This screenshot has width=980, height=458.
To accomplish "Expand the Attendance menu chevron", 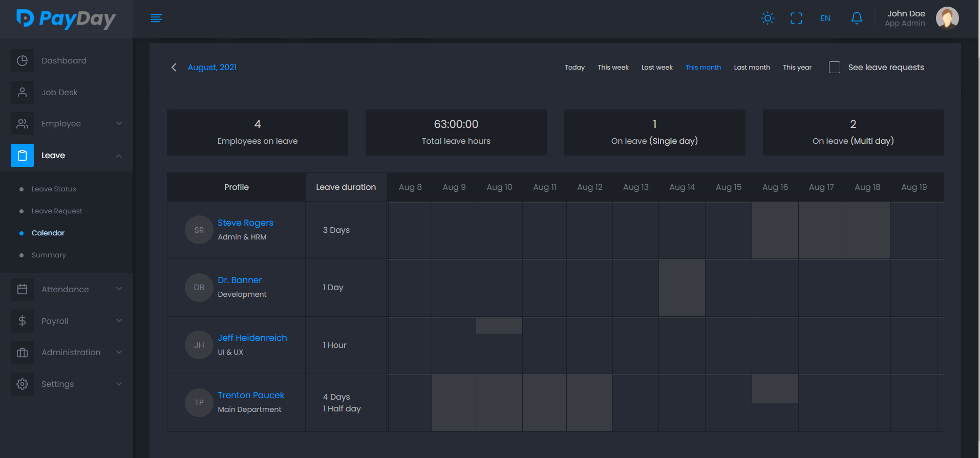I will click(119, 289).
